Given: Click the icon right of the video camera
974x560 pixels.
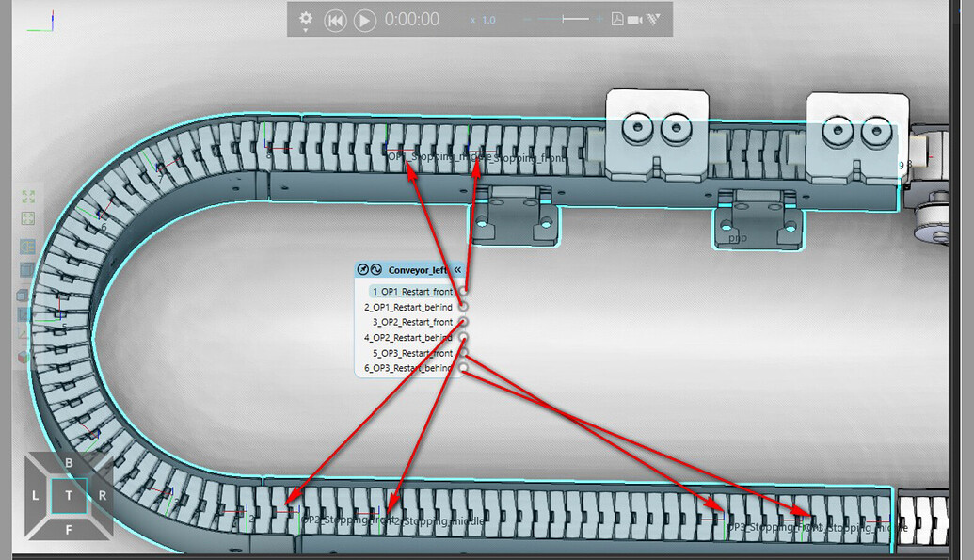Looking at the screenshot, I should point(653,19).
